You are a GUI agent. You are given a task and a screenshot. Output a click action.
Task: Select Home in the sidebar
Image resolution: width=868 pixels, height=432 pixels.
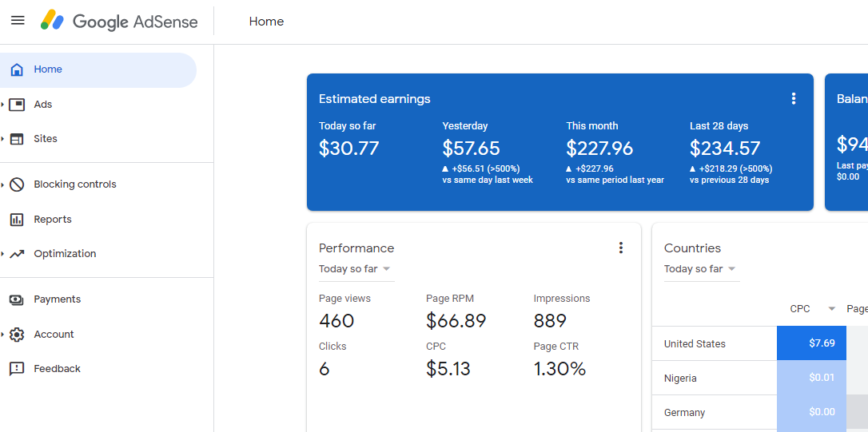click(98, 69)
